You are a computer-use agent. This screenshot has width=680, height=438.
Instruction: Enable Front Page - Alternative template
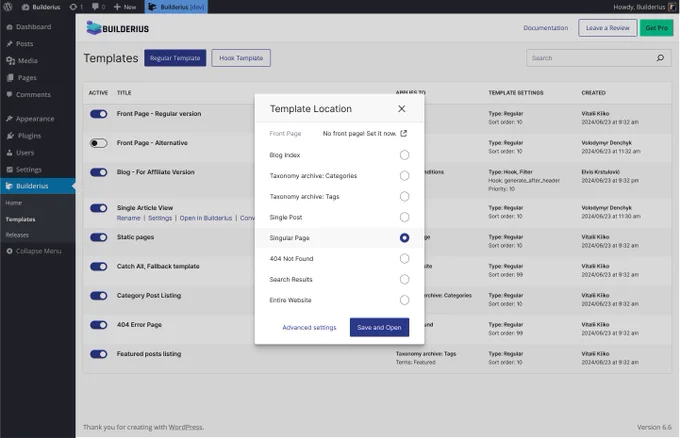tap(98, 143)
